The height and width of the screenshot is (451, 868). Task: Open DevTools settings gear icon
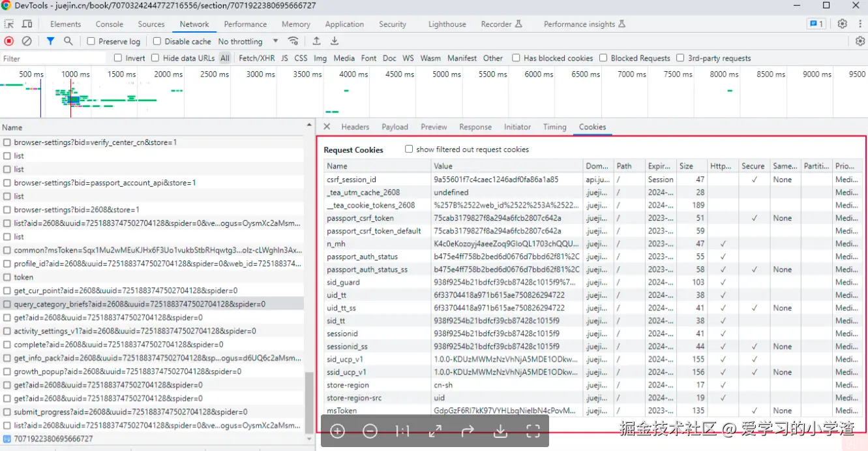coord(842,24)
